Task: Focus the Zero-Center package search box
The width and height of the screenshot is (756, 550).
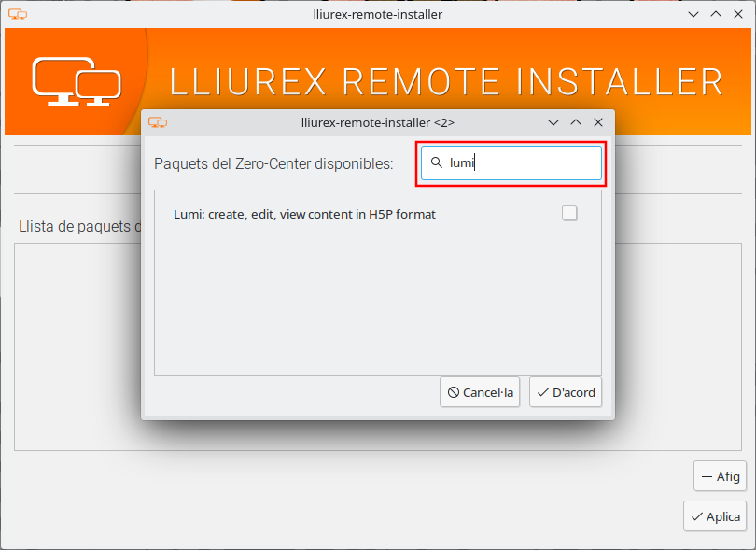Action: (x=511, y=163)
